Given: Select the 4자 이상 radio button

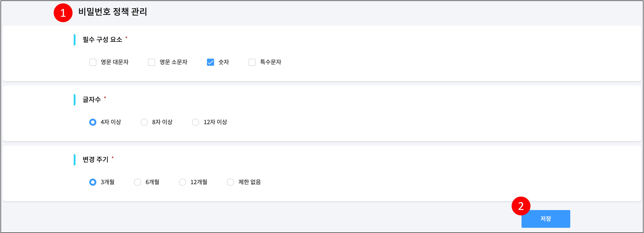Looking at the screenshot, I should pyautogui.click(x=93, y=122).
